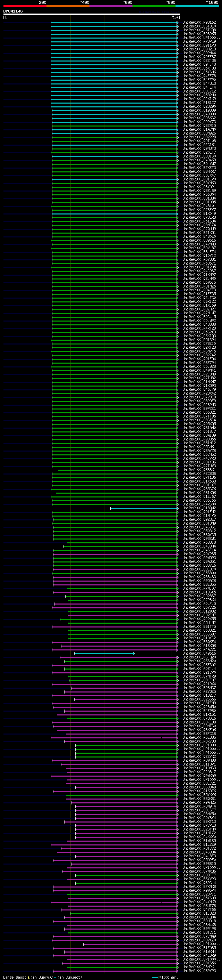Click the UniRef100_C9REH7 label
222x980 pixels.
click(x=199, y=615)
